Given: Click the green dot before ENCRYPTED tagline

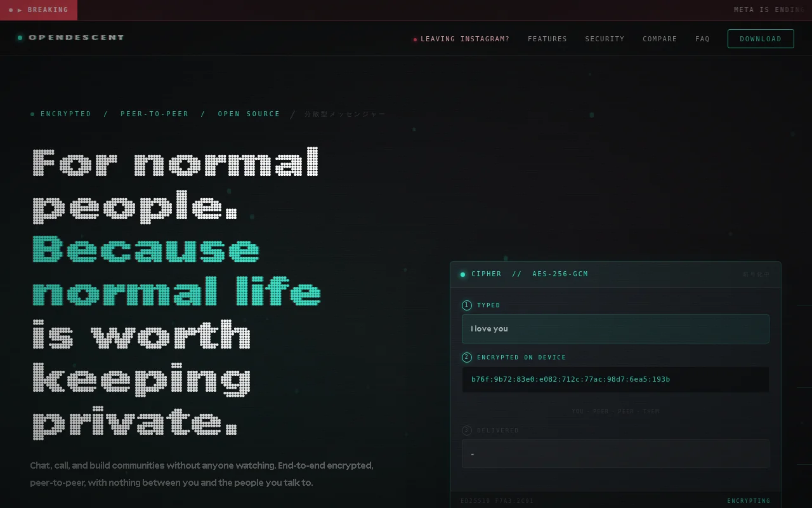Looking at the screenshot, I should pos(32,114).
